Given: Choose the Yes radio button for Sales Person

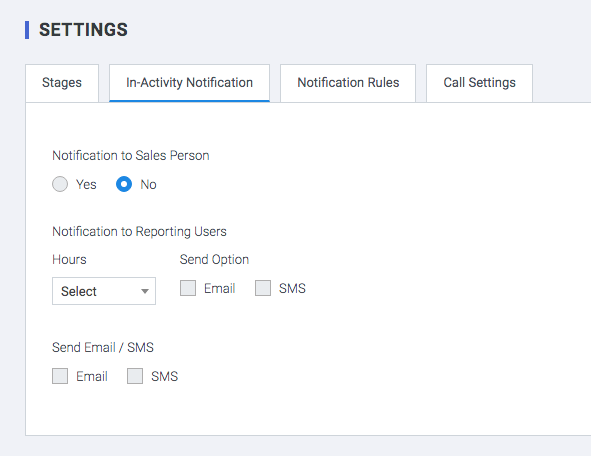Looking at the screenshot, I should pos(60,184).
